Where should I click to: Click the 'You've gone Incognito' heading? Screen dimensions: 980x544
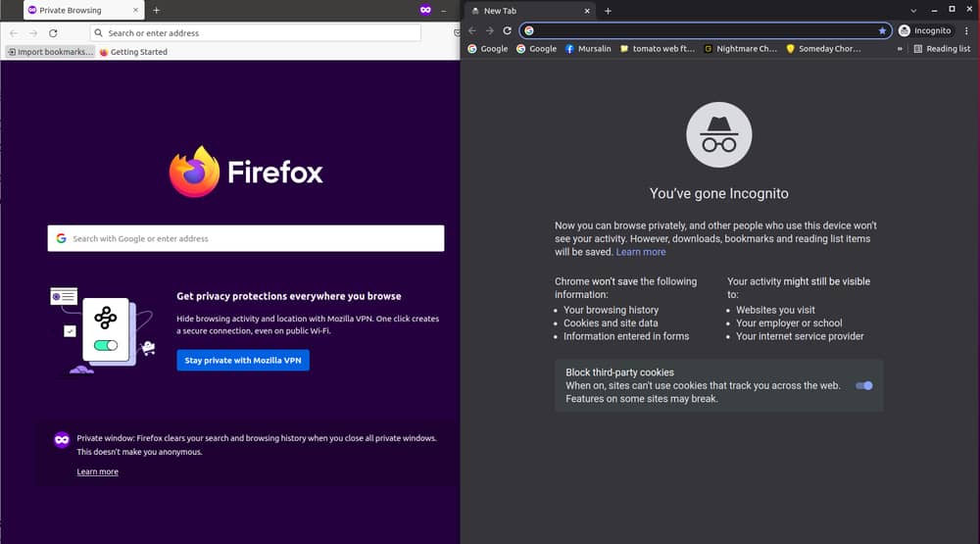(718, 194)
